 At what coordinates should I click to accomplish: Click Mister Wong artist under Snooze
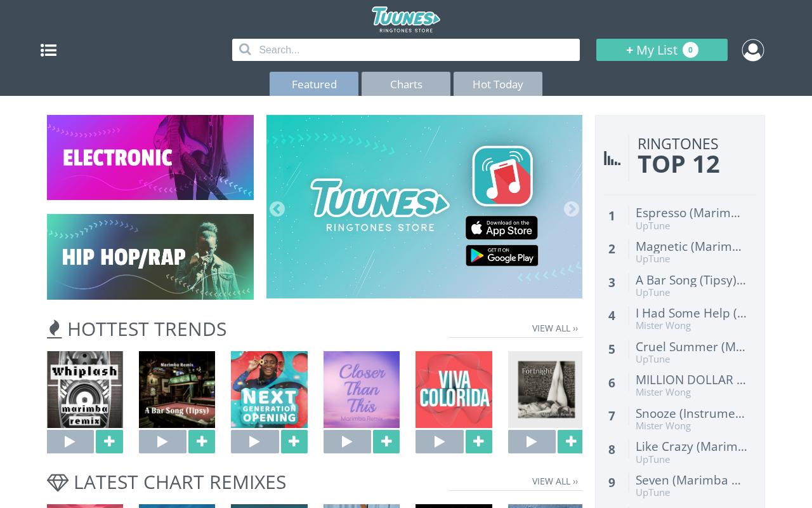(664, 425)
